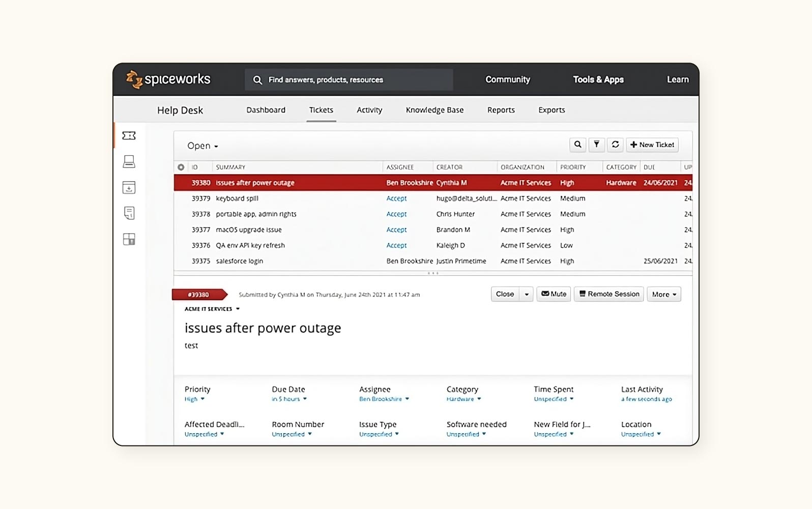Open the inbox download sidebar icon
812x509 pixels.
pos(129,187)
